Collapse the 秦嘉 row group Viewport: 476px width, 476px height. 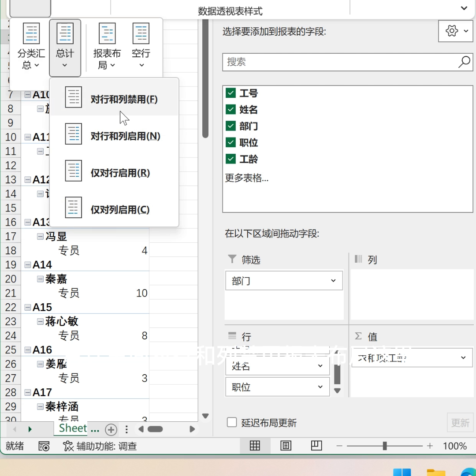[41, 279]
